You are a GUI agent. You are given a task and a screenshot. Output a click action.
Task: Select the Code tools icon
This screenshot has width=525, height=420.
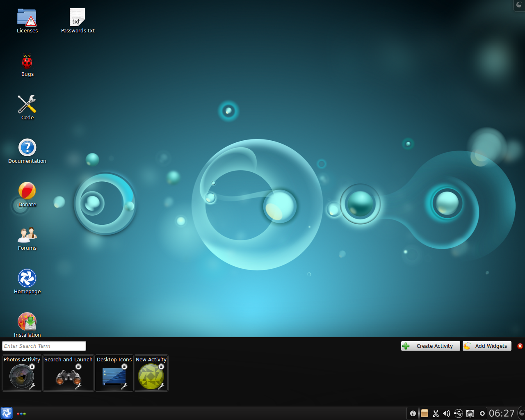point(27,104)
